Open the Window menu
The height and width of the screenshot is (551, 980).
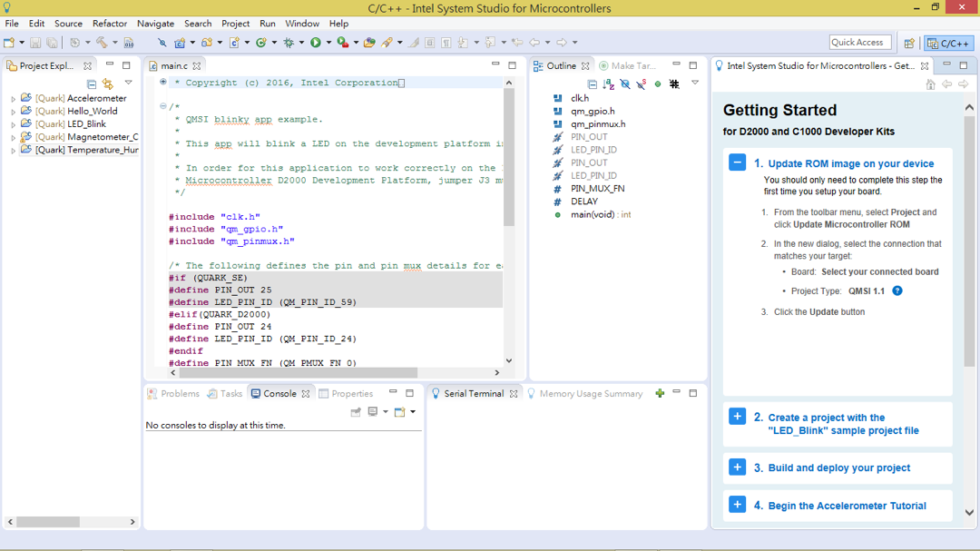[x=302, y=23]
